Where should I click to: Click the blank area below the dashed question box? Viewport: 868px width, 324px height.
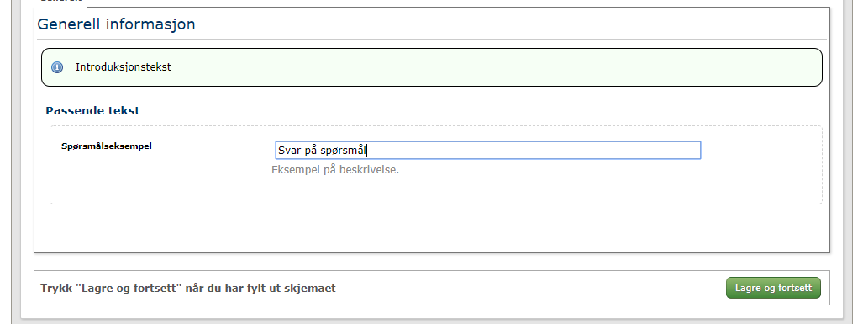click(x=432, y=229)
